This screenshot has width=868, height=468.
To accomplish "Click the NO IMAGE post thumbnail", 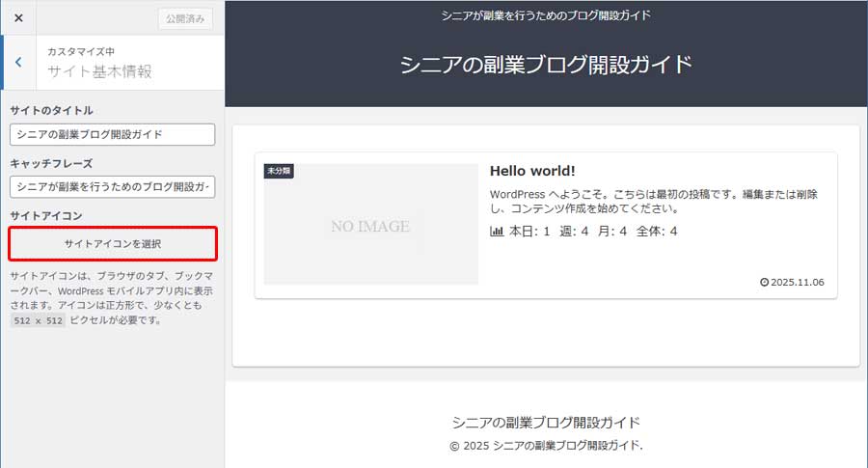I will point(371,224).
